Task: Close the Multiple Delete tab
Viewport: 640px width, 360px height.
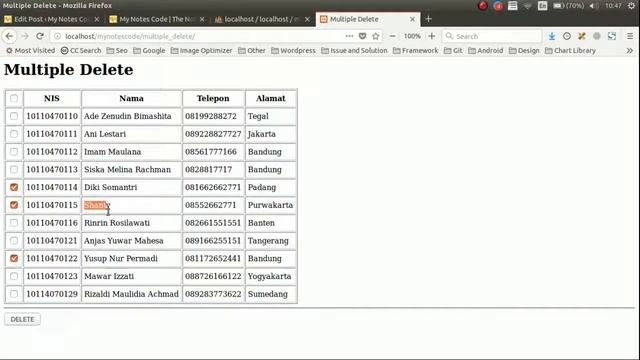Action: point(412,19)
